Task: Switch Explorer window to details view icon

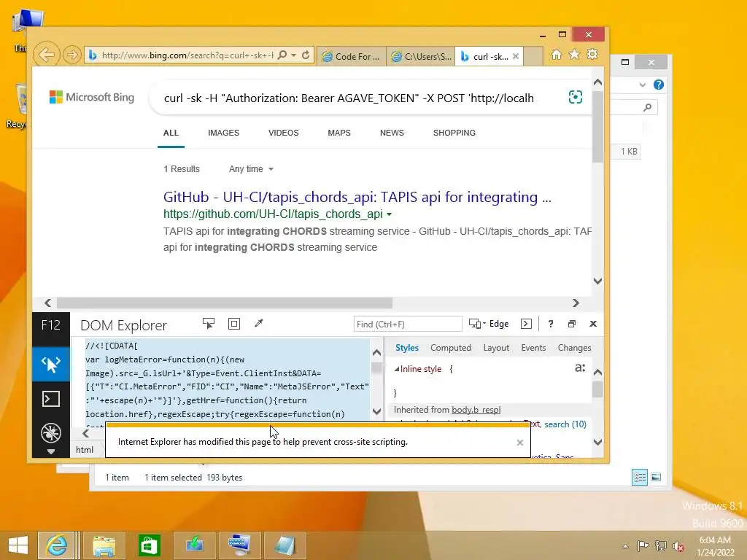Action: [x=640, y=477]
